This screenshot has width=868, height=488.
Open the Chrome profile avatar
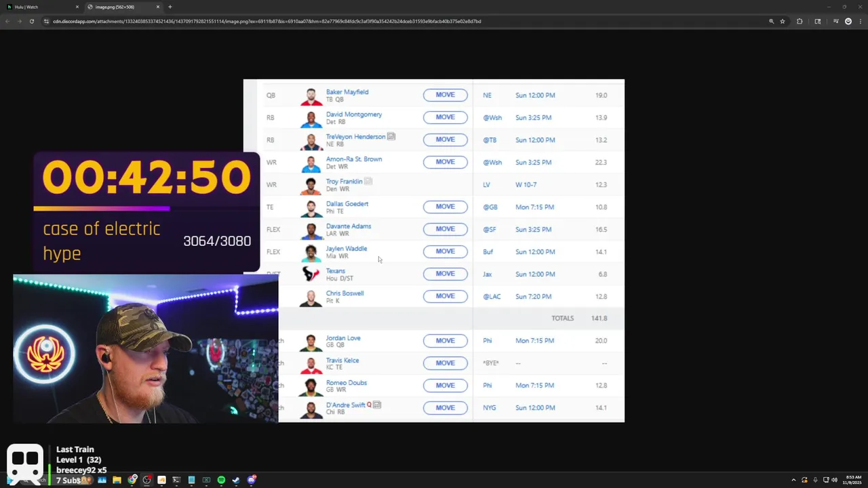pyautogui.click(x=848, y=21)
